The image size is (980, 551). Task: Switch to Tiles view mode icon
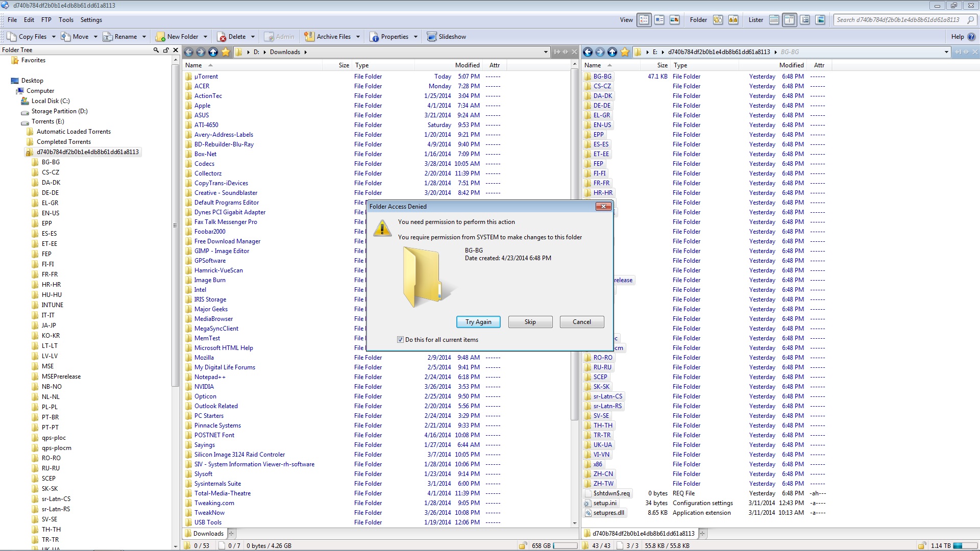point(659,20)
